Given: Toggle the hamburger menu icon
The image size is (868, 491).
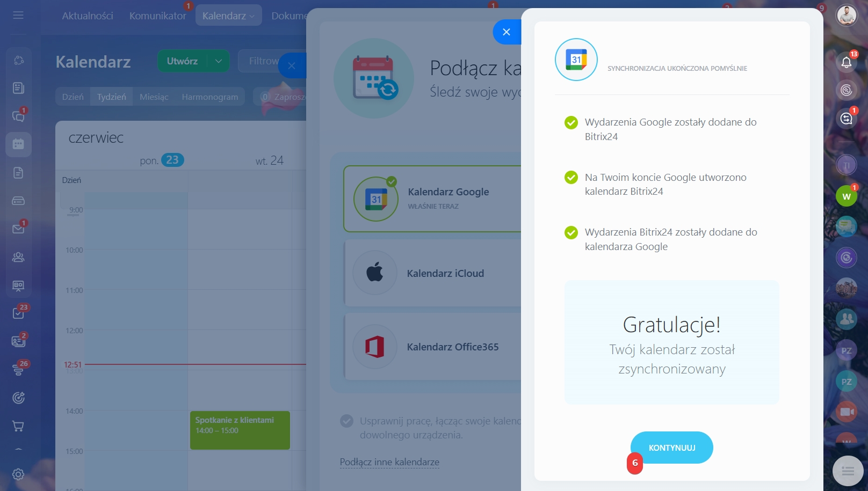Looking at the screenshot, I should click(x=18, y=15).
